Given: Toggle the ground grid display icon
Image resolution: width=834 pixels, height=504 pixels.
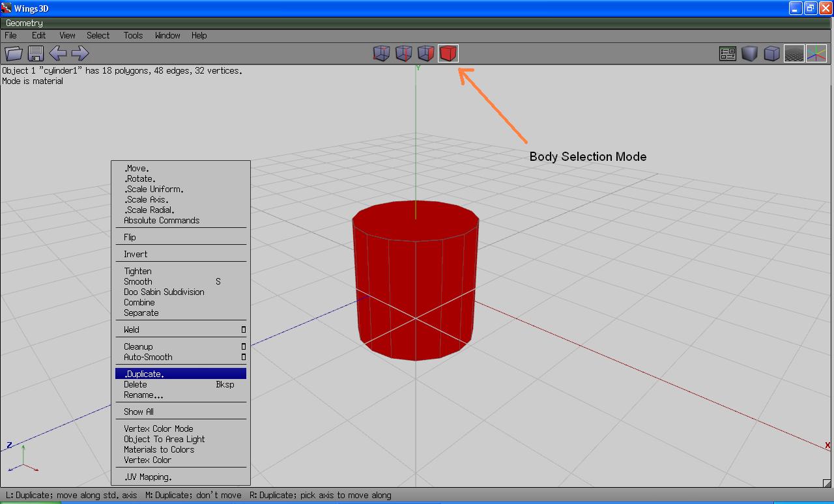Looking at the screenshot, I should (794, 53).
